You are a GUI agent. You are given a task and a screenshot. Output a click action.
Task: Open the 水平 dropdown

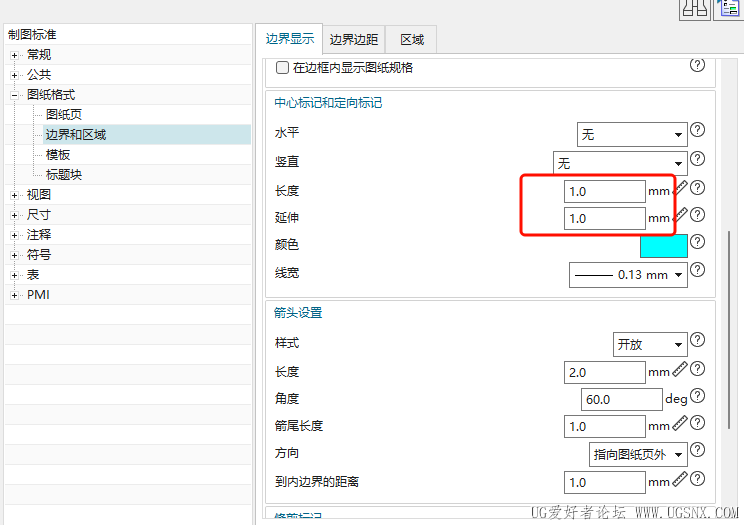click(632, 134)
